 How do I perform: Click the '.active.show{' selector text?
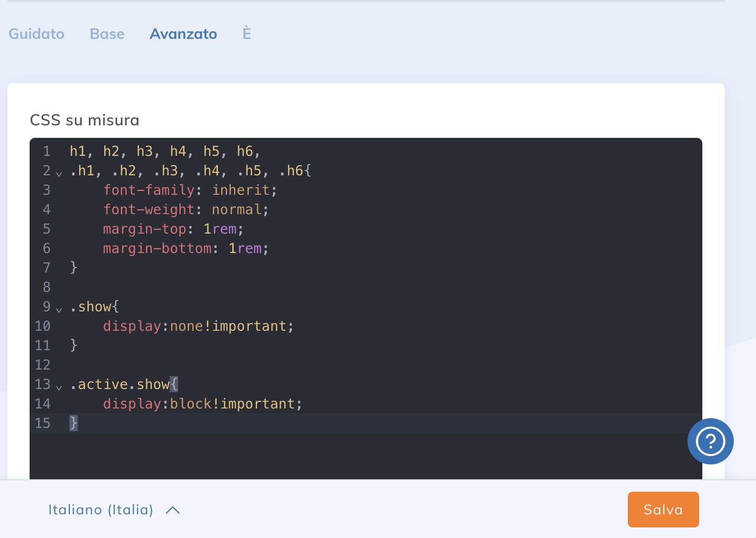pyautogui.click(x=124, y=384)
